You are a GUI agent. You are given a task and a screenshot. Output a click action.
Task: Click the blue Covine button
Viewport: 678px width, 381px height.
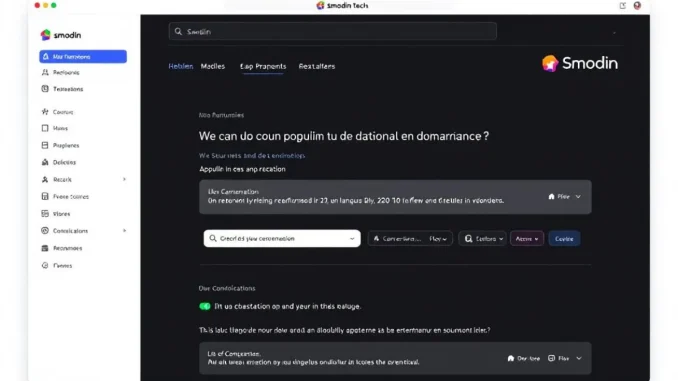point(564,239)
